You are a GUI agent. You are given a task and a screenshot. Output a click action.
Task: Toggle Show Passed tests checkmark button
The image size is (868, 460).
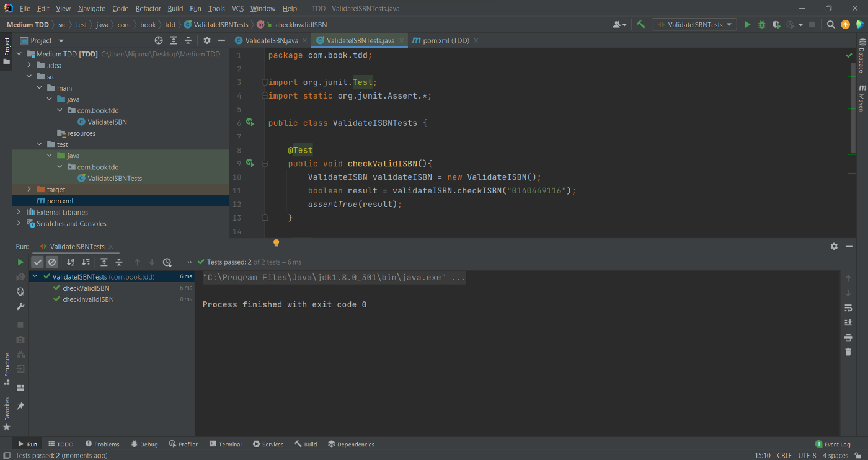pyautogui.click(x=38, y=262)
